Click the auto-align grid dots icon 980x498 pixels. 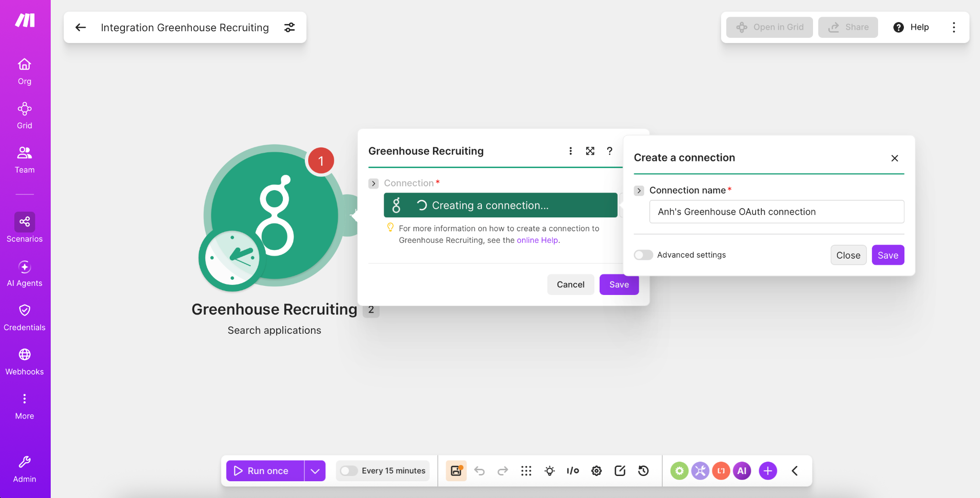pos(526,471)
